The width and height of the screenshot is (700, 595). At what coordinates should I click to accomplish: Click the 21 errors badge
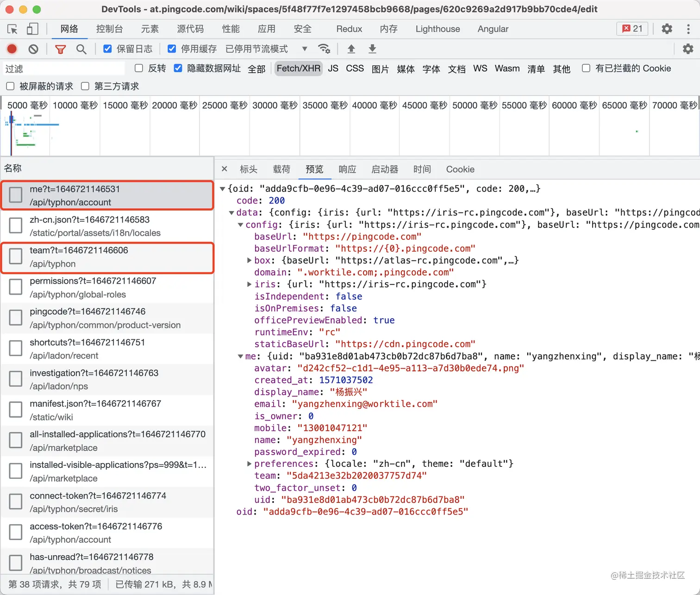632,29
